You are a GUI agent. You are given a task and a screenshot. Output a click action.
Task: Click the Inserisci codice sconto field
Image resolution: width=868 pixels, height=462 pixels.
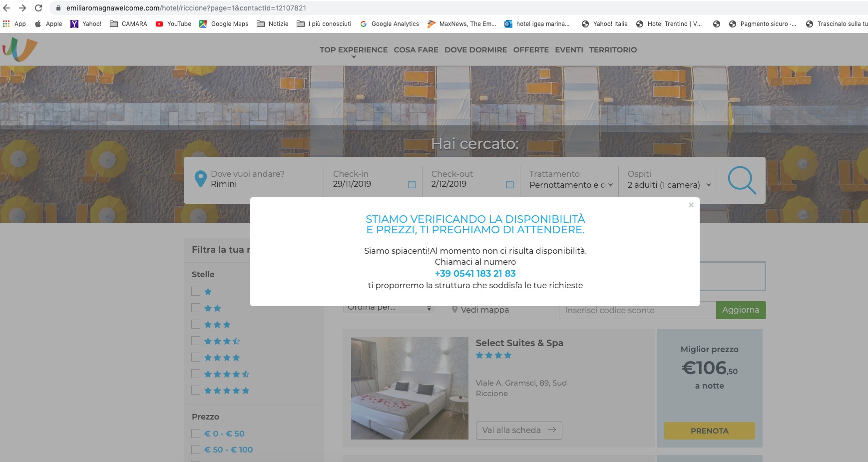click(x=637, y=310)
